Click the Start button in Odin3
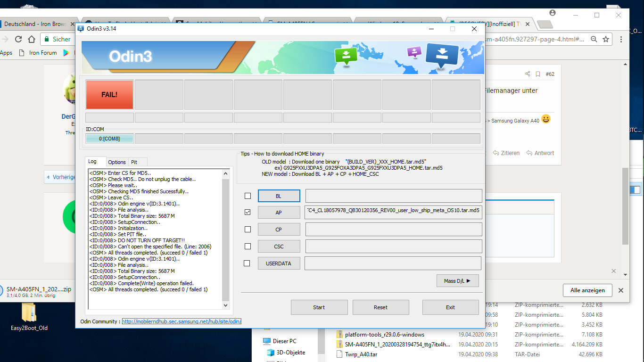The width and height of the screenshot is (644, 362). [x=319, y=307]
